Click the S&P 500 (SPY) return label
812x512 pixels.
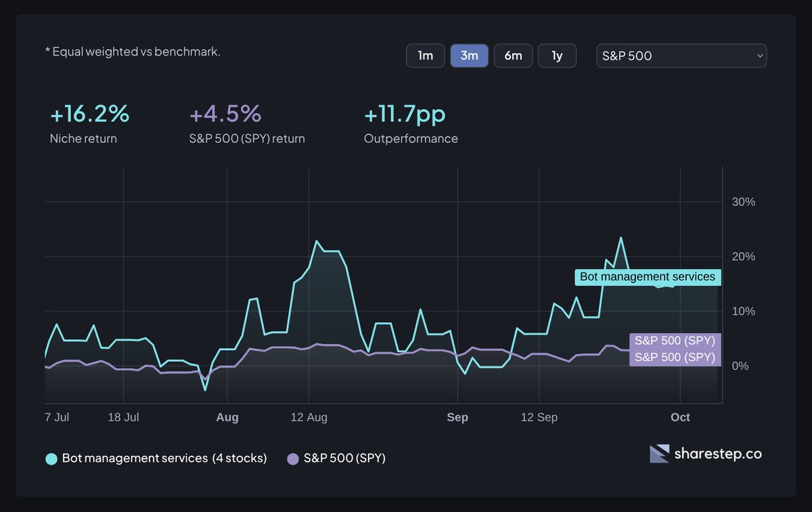tap(248, 139)
